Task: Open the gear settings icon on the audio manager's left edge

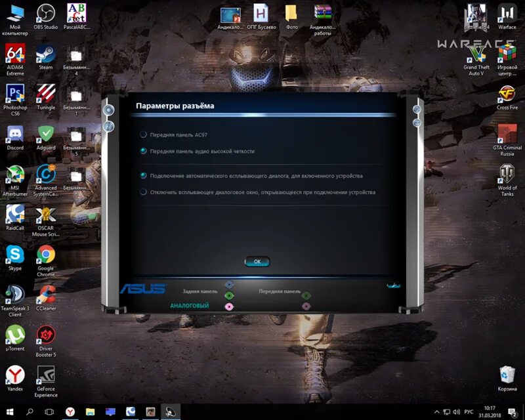Action: [x=109, y=110]
